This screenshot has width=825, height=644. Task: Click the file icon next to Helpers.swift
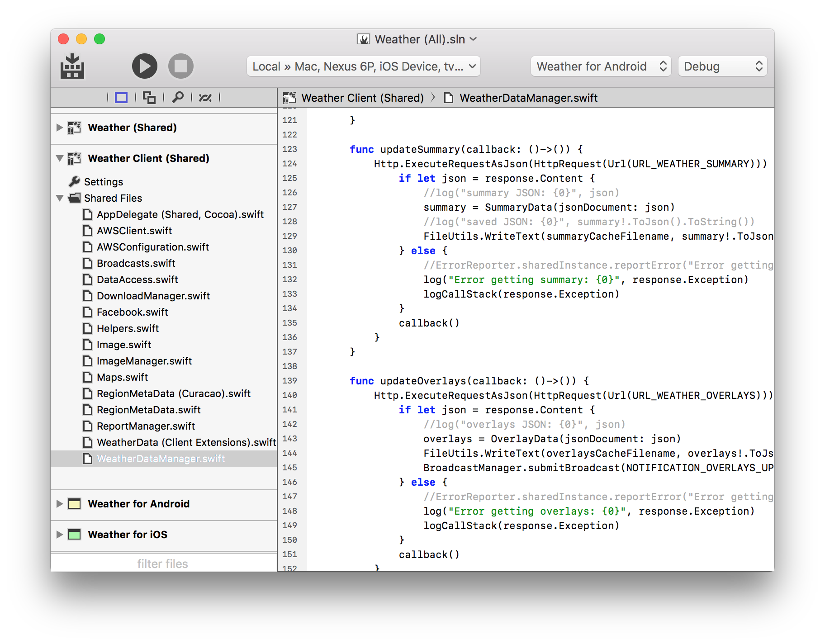coord(88,328)
